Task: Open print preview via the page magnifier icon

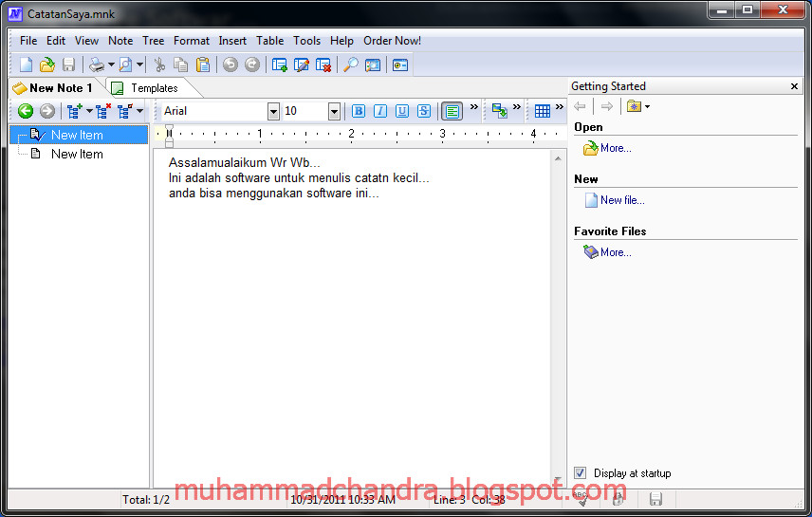Action: 125,65
